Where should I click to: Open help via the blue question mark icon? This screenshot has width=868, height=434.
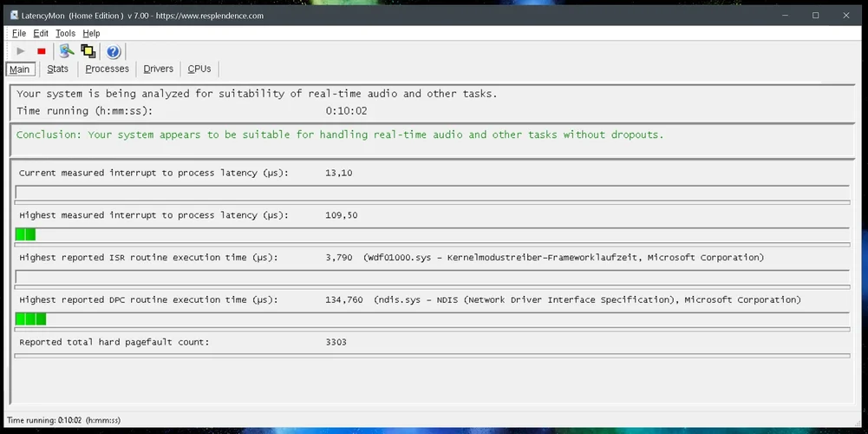tap(114, 52)
